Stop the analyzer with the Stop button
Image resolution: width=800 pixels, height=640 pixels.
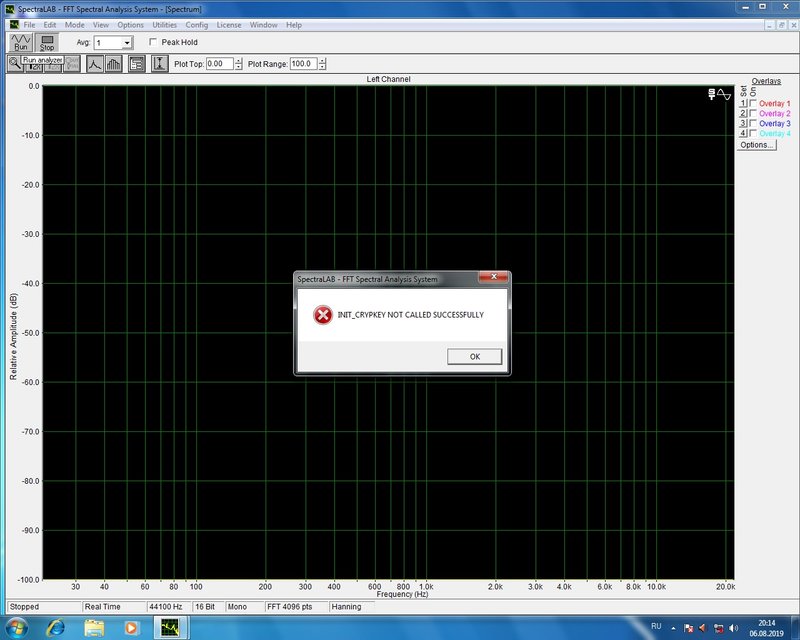point(47,42)
